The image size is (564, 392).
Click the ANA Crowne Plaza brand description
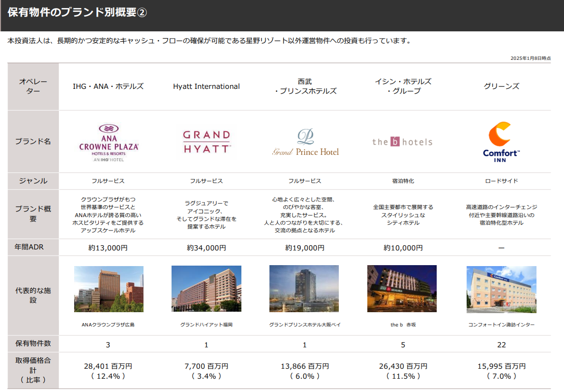pos(108,215)
